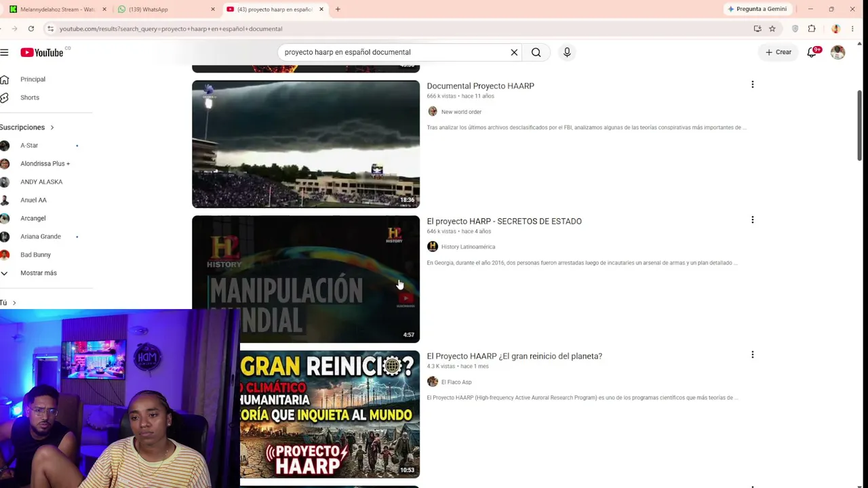868x488 pixels.
Task: Click the install app icon in address bar
Action: tap(757, 28)
